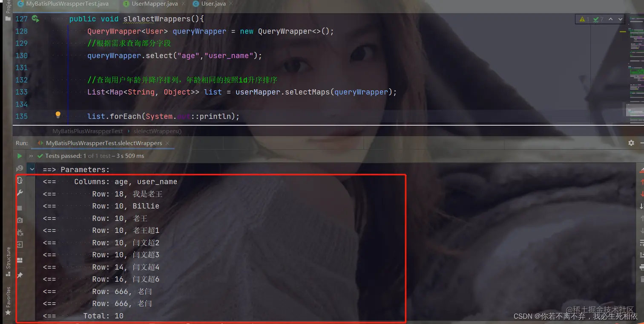This screenshot has height=324, width=644.
Task: Click the method name slelectWrappers in code
Action: [157, 19]
